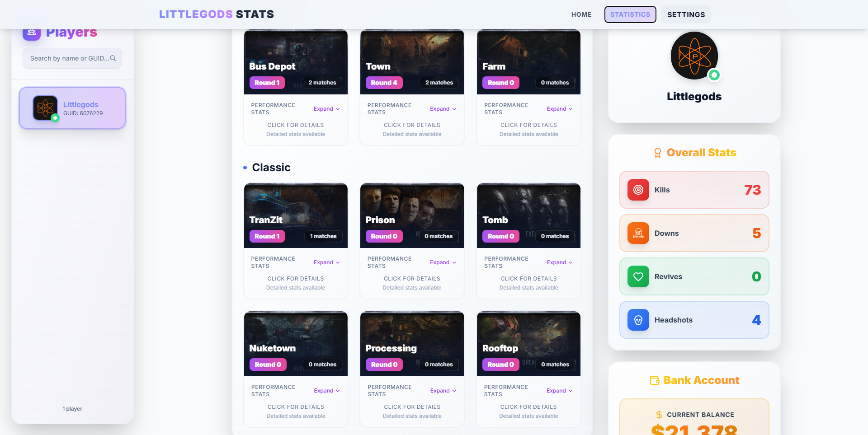
Task: Open the Town map thumbnail
Action: click(412, 62)
